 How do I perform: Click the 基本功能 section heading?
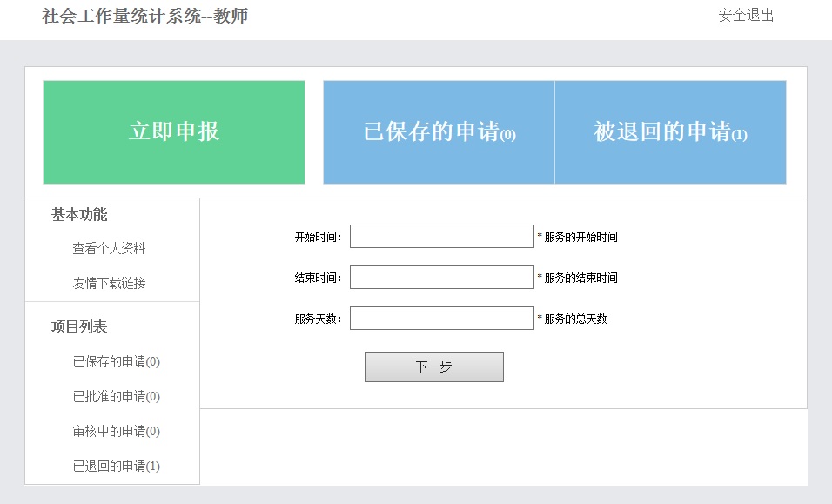tap(79, 215)
